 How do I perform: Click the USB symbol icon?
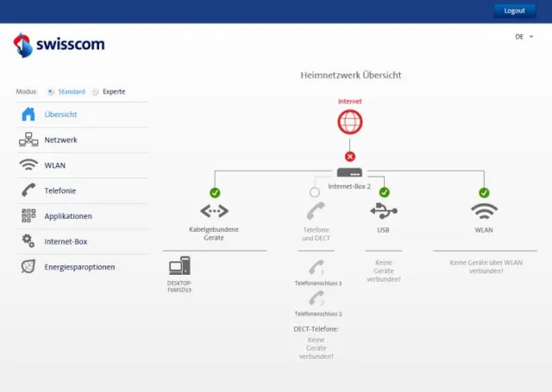pos(384,210)
